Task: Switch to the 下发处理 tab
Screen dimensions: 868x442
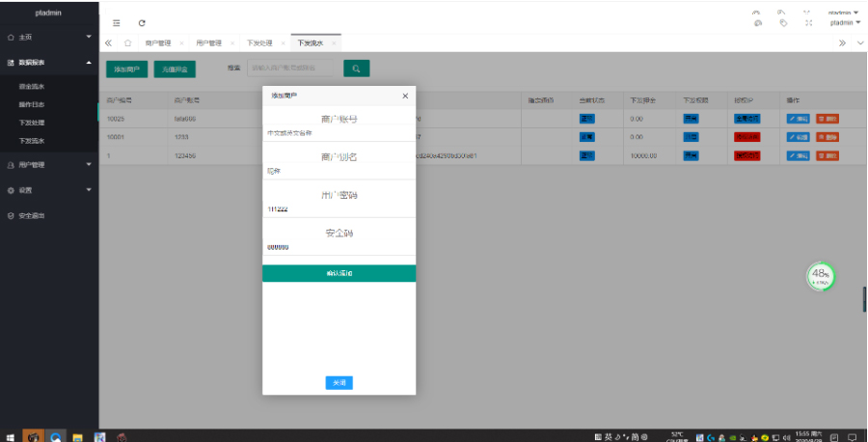Action: pyautogui.click(x=259, y=43)
